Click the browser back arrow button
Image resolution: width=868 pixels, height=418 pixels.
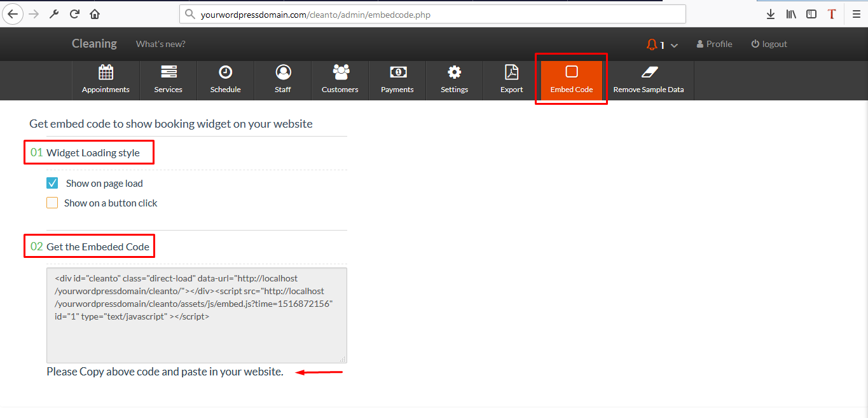pyautogui.click(x=13, y=13)
